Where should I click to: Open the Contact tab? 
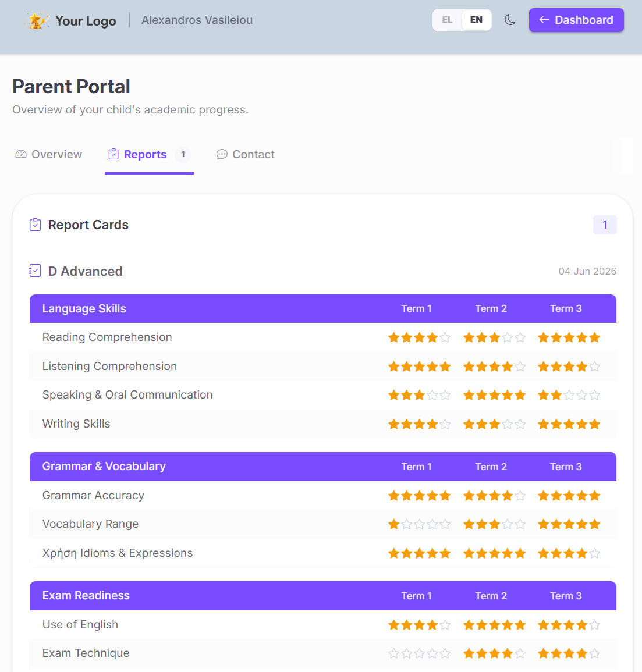point(245,154)
